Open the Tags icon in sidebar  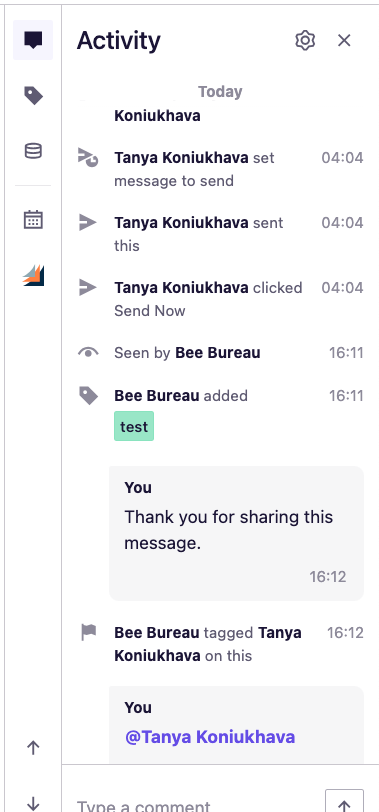pos(33,96)
